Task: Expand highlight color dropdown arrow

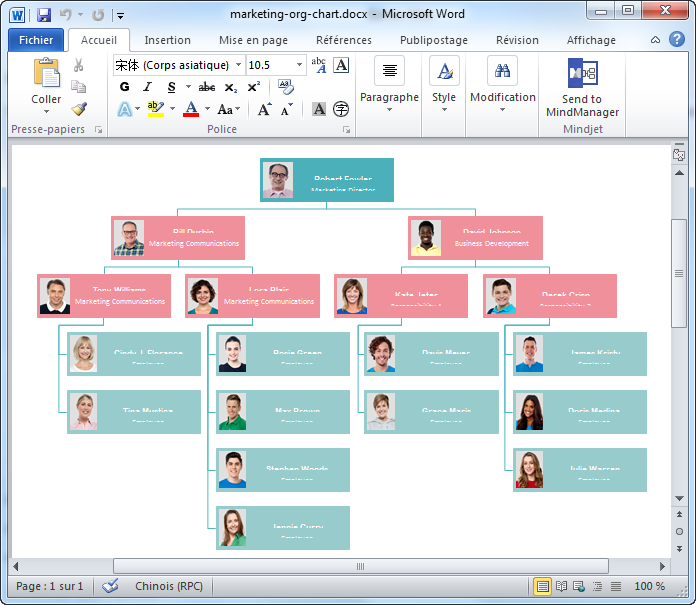Action: (x=172, y=109)
